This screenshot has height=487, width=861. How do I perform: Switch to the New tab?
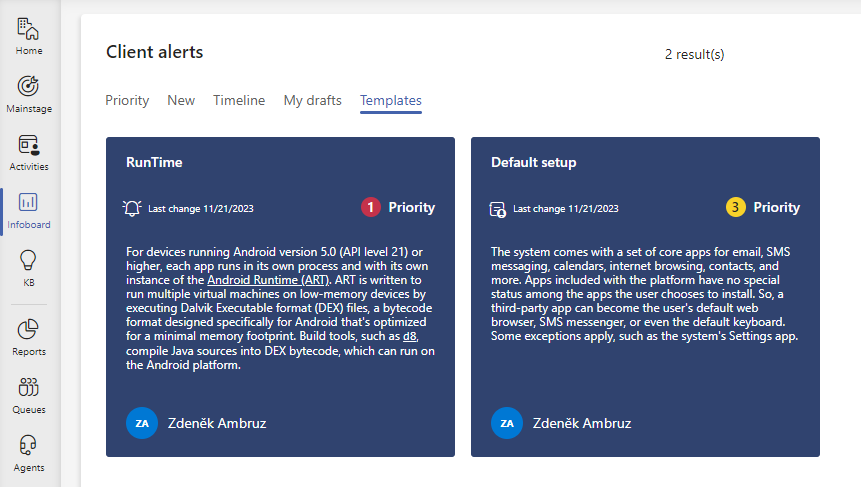[181, 100]
